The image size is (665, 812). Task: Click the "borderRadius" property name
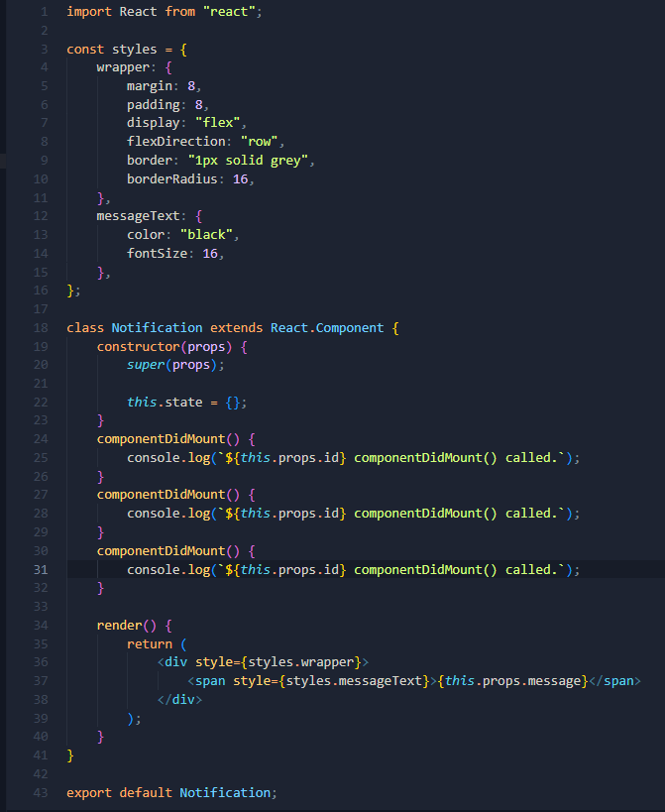172,179
